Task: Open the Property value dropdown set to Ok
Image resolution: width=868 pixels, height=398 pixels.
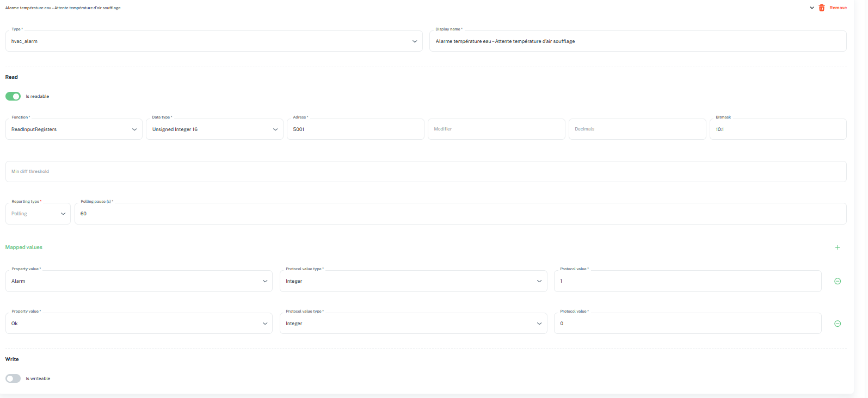Action: pos(139,324)
